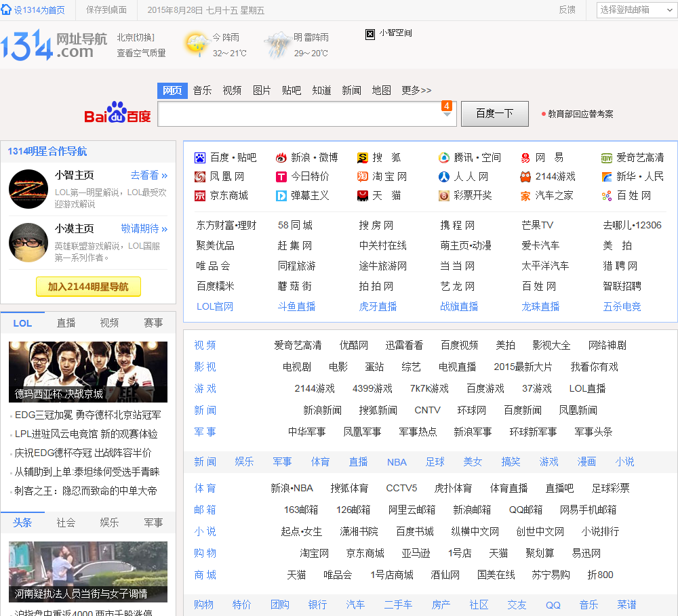Click the home icon to set 1314 as homepage
The image size is (678, 616).
click(6, 9)
